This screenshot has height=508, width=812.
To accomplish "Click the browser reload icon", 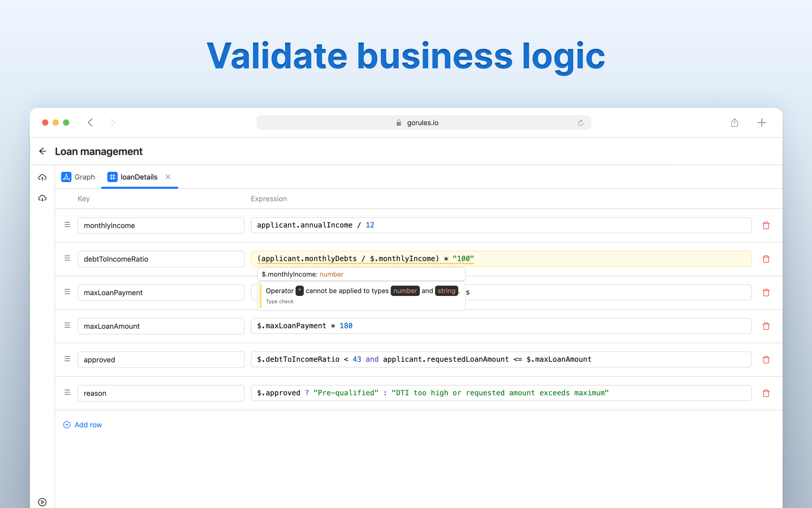I will click(x=581, y=123).
